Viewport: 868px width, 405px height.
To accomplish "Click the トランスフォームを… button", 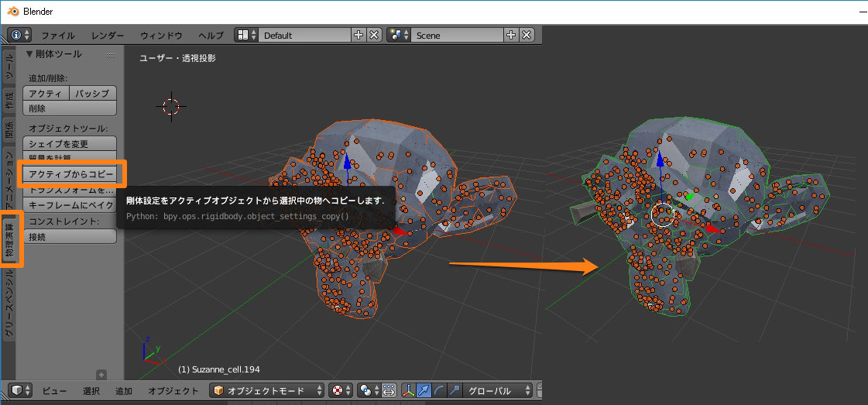I will click(70, 190).
